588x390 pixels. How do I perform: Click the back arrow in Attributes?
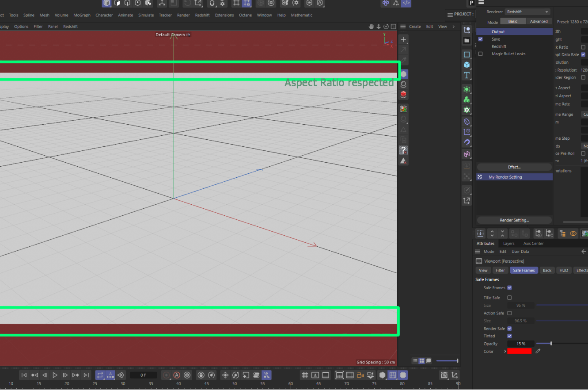pyautogui.click(x=584, y=252)
